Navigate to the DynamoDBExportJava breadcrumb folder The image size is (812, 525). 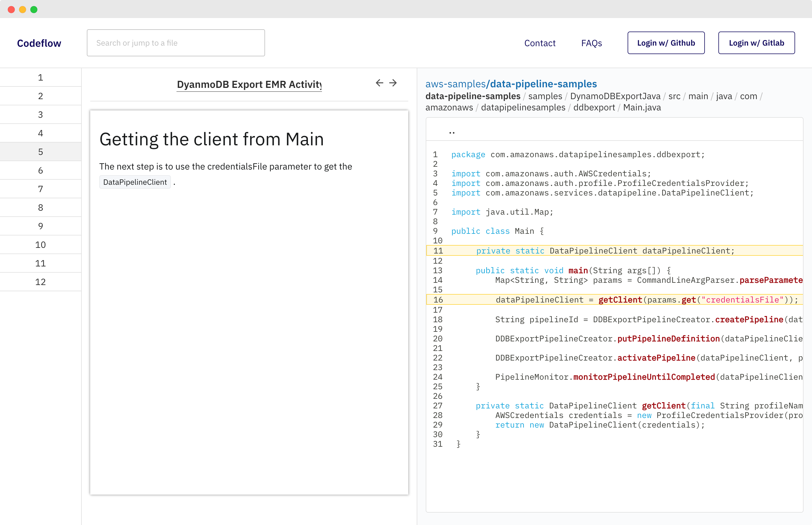(x=615, y=96)
